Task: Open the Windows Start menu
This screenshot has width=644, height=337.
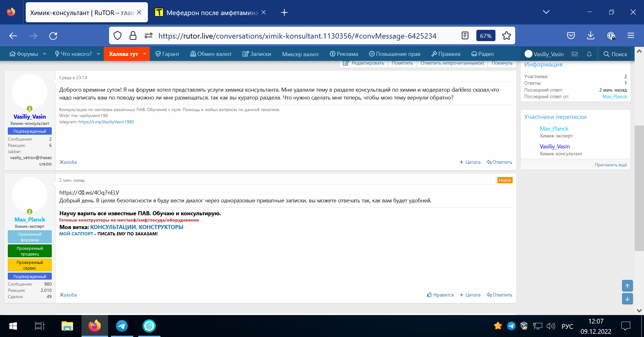Action: 13,326
